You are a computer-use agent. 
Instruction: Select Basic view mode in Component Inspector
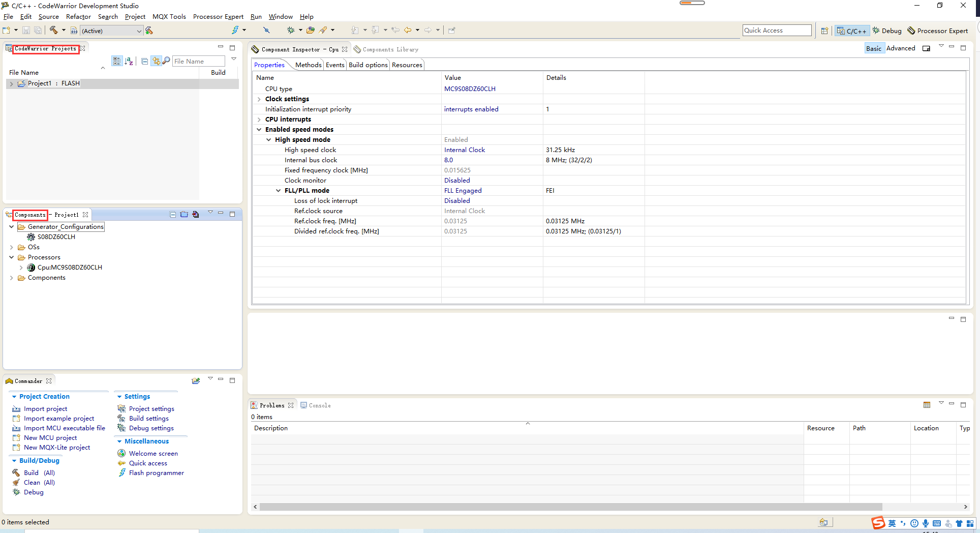tap(874, 48)
